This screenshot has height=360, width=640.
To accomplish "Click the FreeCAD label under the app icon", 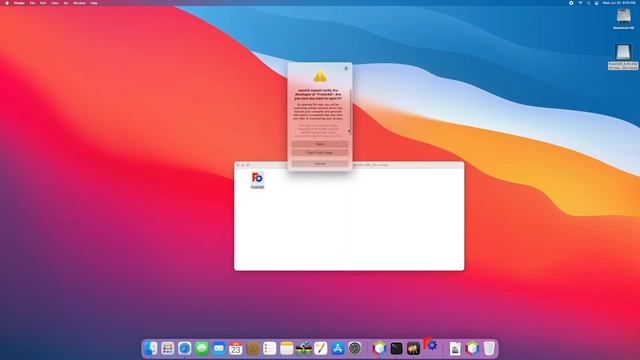I will [258, 187].
